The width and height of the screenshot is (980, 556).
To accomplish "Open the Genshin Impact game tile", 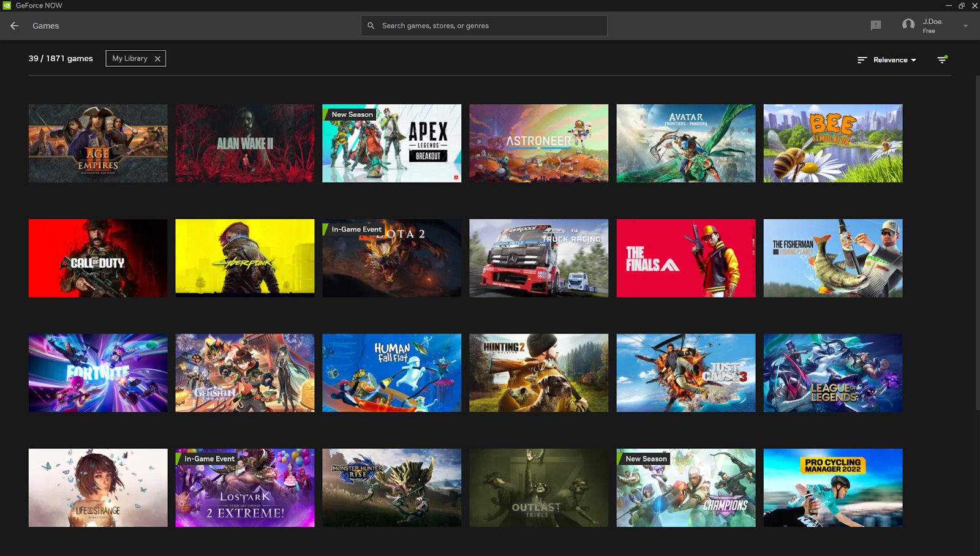I will tap(245, 373).
